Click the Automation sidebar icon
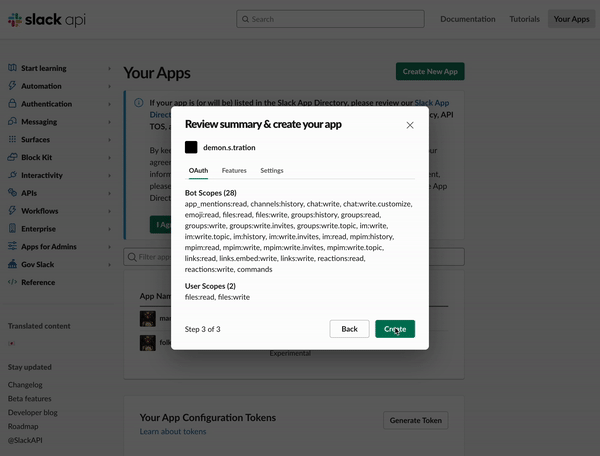 pos(12,86)
